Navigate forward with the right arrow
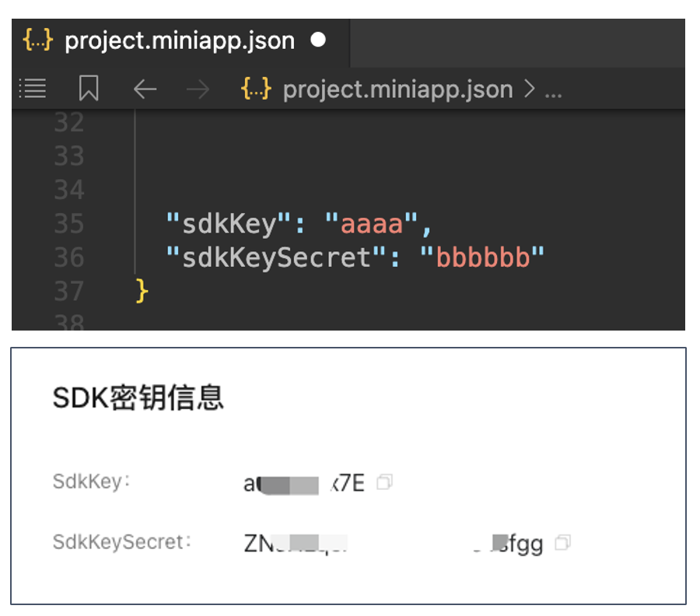 coord(198,89)
